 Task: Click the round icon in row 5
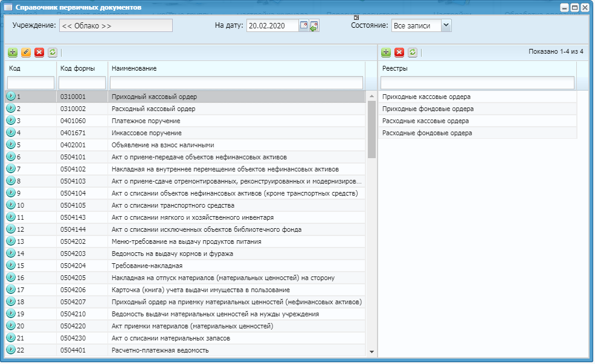[x=11, y=144]
